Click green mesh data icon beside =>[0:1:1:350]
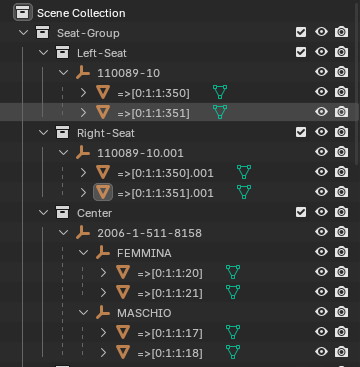The width and height of the screenshot is (360, 367). pos(220,92)
